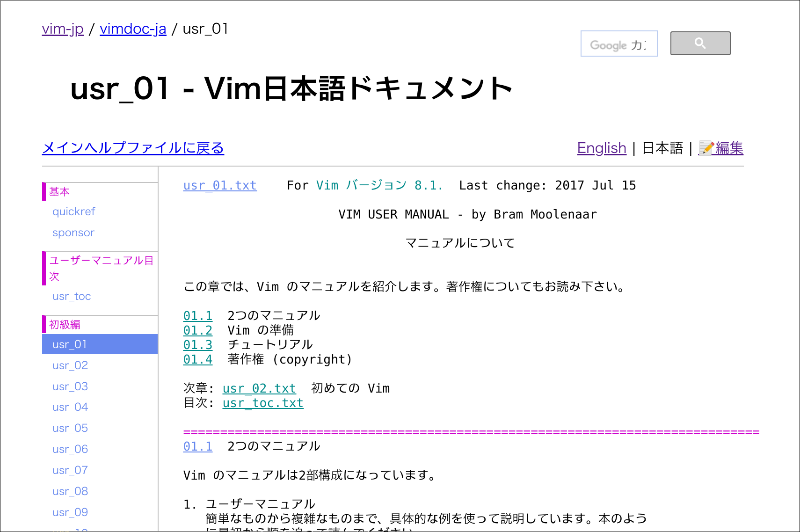Navigate to usr_09 in sidebar
The height and width of the screenshot is (532, 800).
tap(70, 512)
